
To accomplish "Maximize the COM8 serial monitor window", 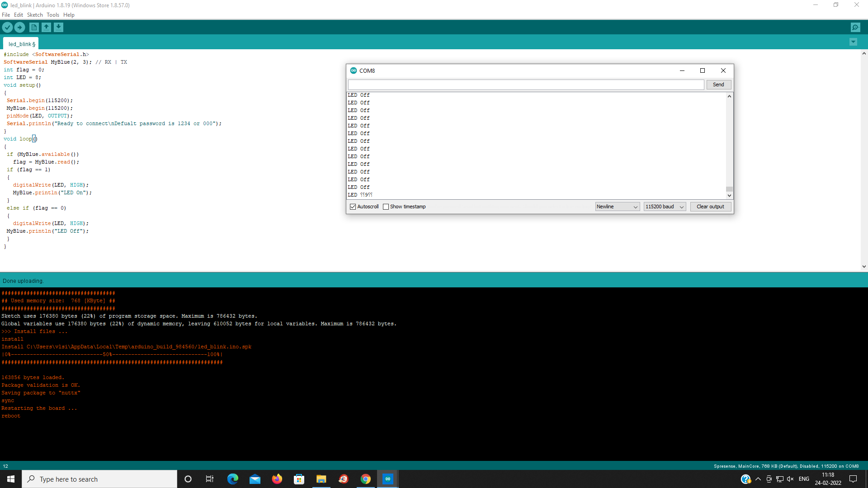I will tap(703, 70).
